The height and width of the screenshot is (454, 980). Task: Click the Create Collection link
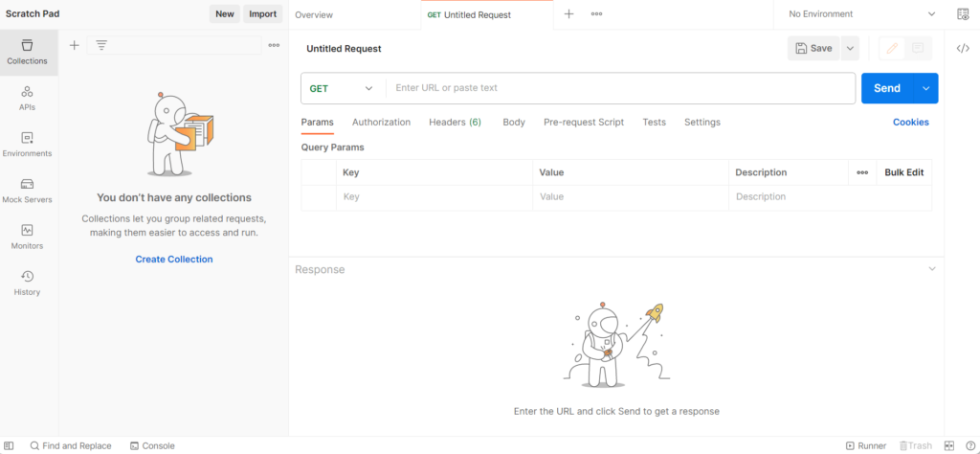[174, 259]
